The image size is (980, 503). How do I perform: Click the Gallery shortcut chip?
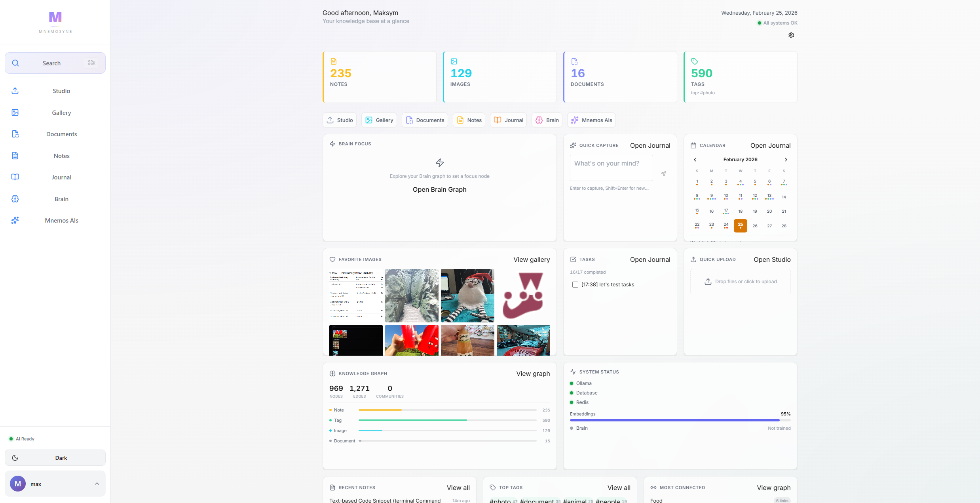tap(379, 120)
